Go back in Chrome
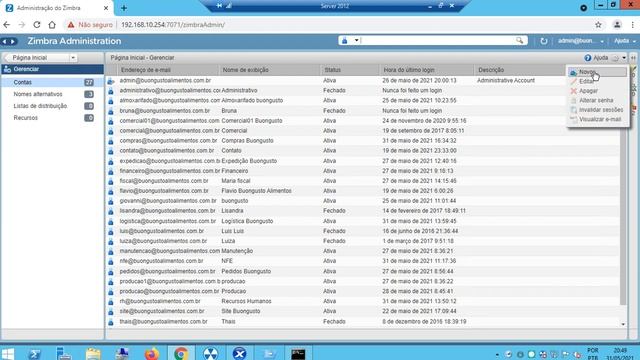The height and width of the screenshot is (360, 640). 7,24
